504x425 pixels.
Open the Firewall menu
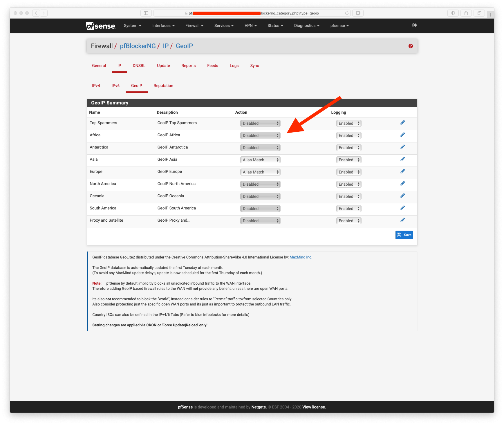click(x=194, y=26)
